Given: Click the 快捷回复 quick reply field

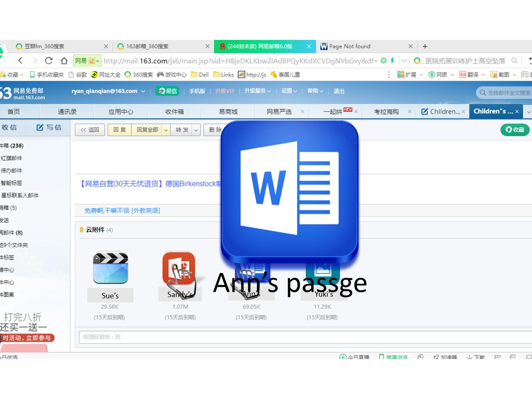Looking at the screenshot, I should (305, 337).
